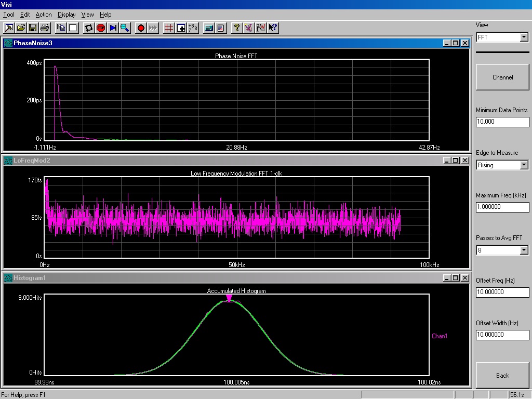Open the Help menu
This screenshot has width=532, height=399.
[105, 15]
